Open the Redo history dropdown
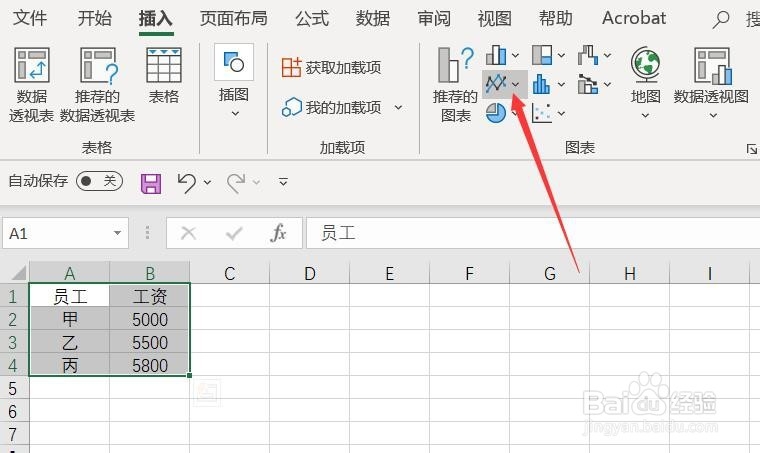Image resolution: width=760 pixels, height=453 pixels. (256, 182)
